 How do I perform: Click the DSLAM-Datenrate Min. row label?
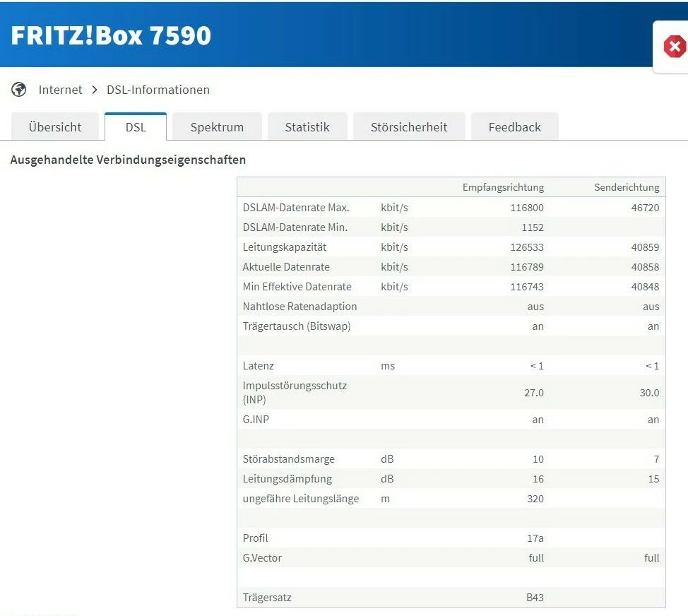[295, 227]
